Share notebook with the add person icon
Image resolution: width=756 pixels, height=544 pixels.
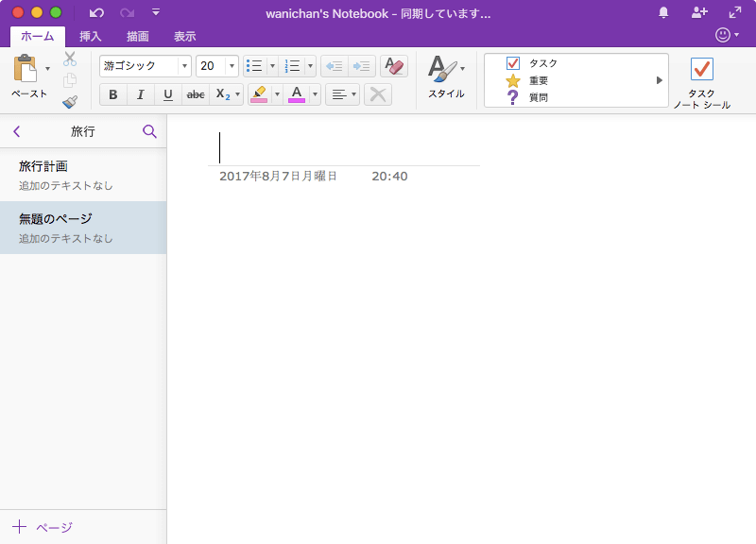pos(699,12)
